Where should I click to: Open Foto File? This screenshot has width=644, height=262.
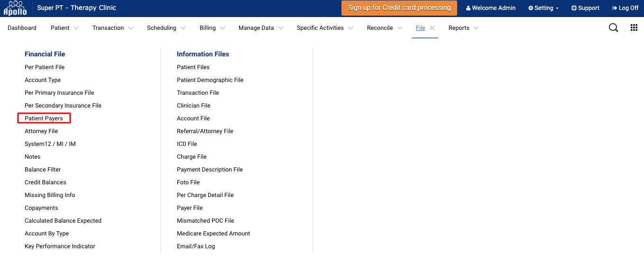(188, 182)
